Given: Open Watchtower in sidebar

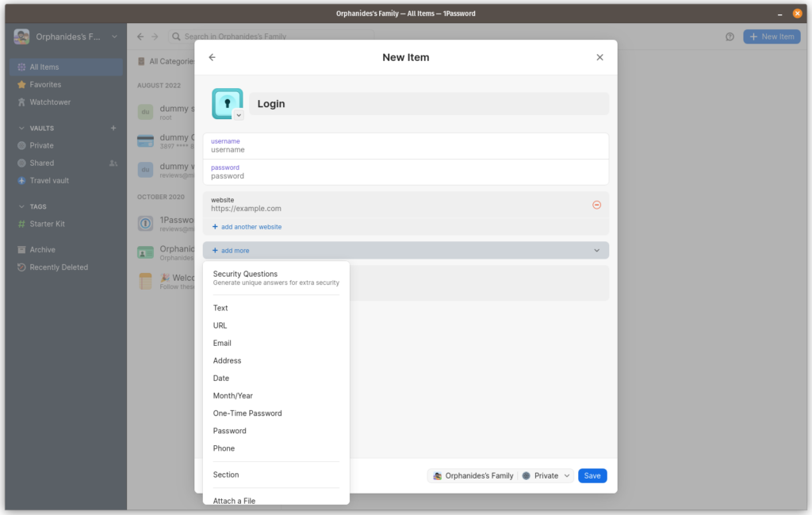Looking at the screenshot, I should (67, 102).
